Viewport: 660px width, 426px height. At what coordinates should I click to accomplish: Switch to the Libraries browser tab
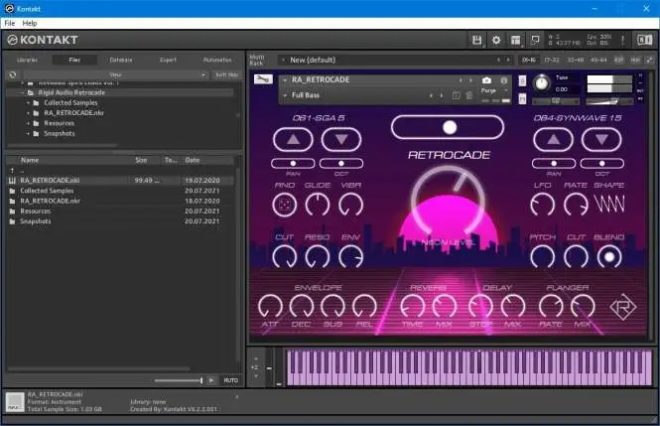27,60
